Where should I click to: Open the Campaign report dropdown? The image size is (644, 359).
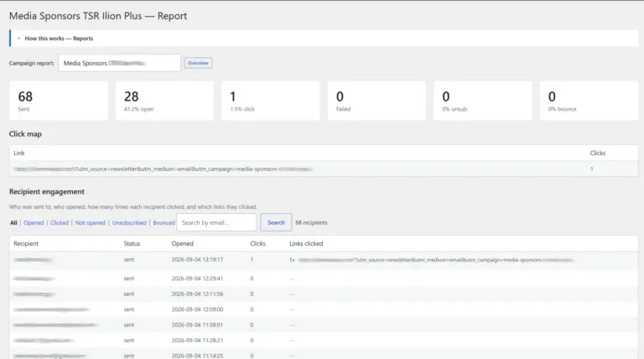point(119,63)
